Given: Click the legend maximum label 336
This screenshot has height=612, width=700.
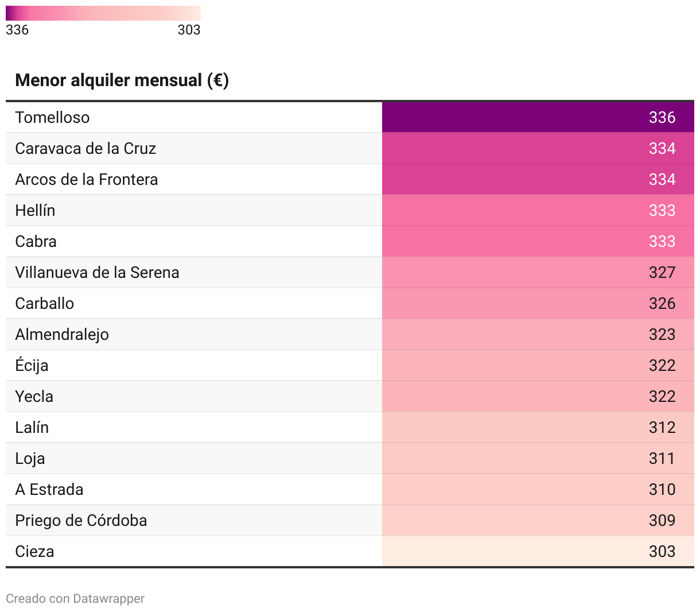Looking at the screenshot, I should coord(17,30).
